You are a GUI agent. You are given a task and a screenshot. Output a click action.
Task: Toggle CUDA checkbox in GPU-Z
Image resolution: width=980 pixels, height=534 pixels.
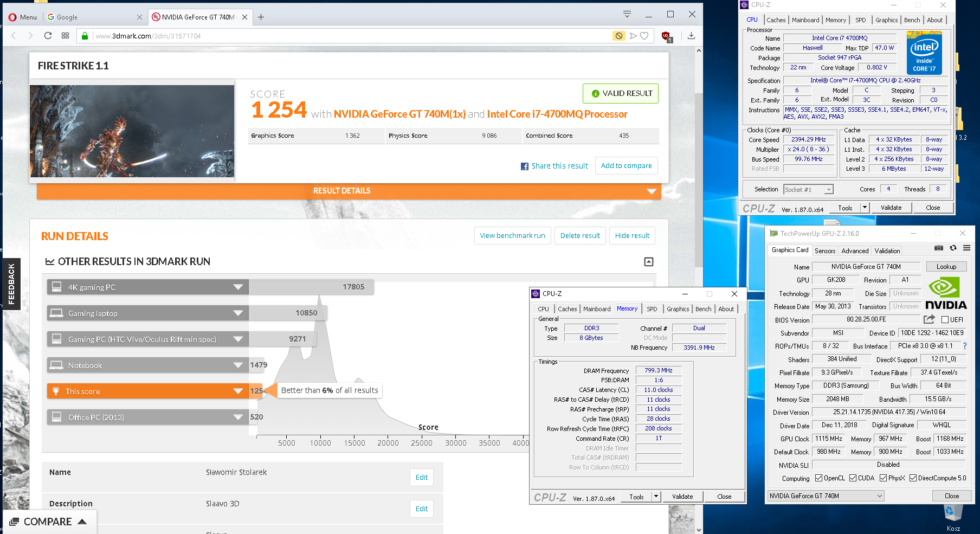[853, 478]
